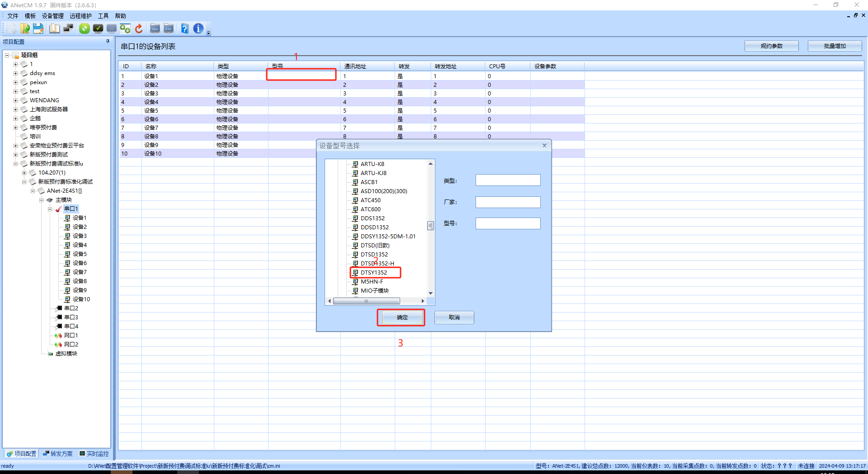Open the SSH folder tool
Image resolution: width=868 pixels, height=474 pixels.
[x=155, y=28]
